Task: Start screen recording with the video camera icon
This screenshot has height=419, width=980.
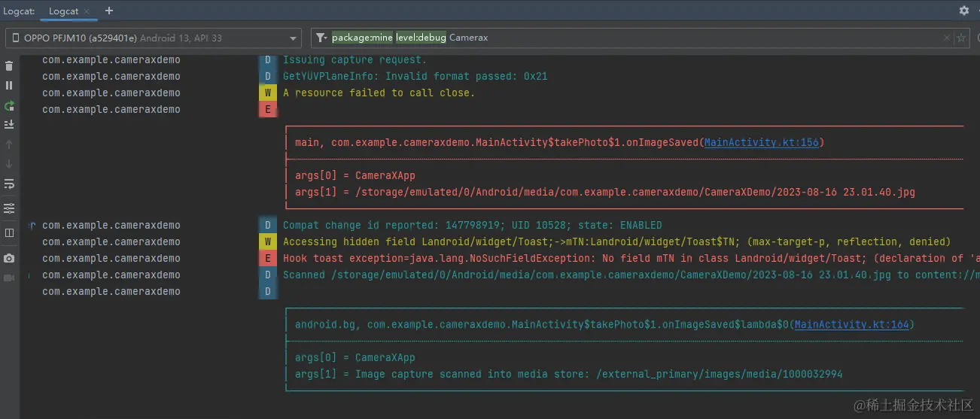Action: tap(9, 278)
